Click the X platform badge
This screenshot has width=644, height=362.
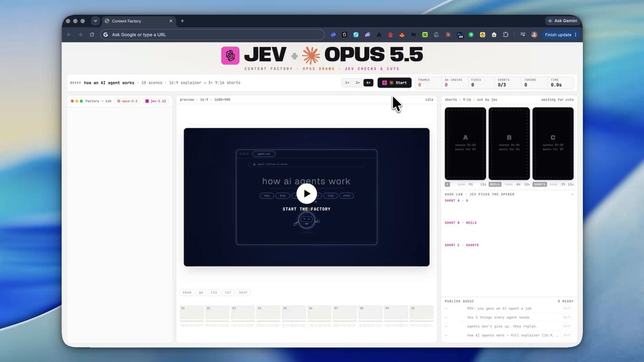(x=448, y=184)
